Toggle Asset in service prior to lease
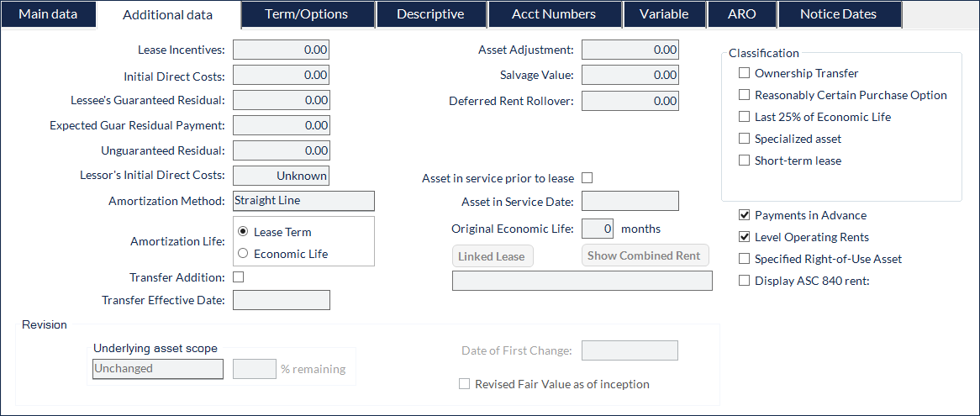 pyautogui.click(x=587, y=178)
